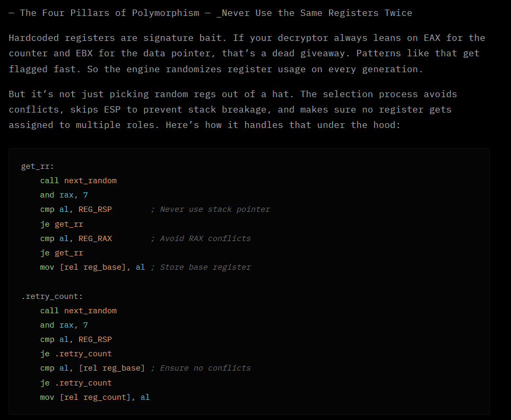Click the word 'EBX' in the first paragraph
This screenshot has height=420, width=511.
[84, 53]
